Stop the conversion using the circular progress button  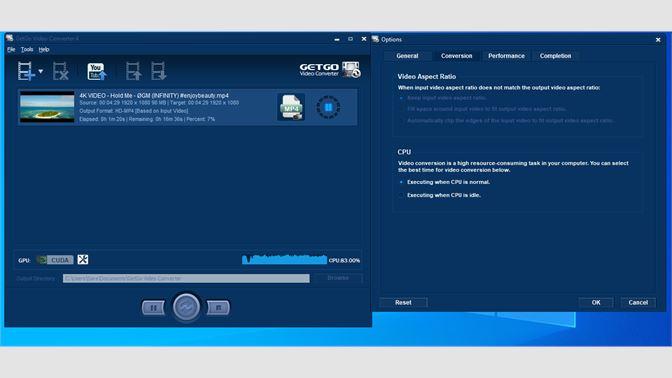click(328, 107)
